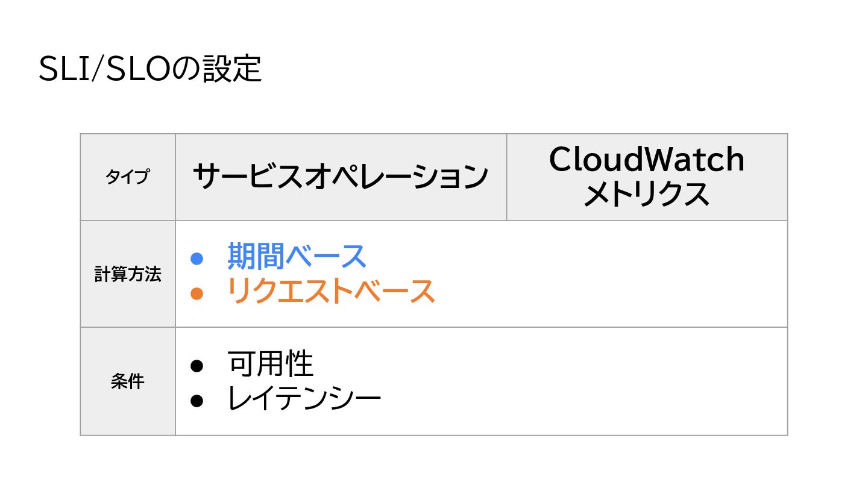Select the サービスオペレーション column header

click(341, 177)
